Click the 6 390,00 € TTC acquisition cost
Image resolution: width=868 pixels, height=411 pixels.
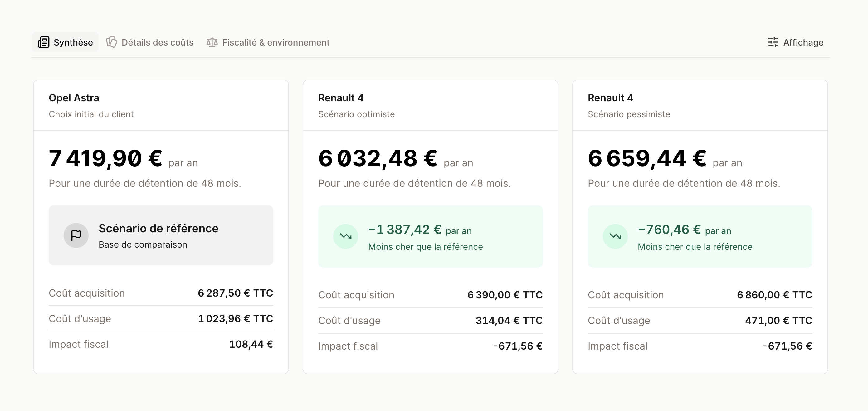505,295
